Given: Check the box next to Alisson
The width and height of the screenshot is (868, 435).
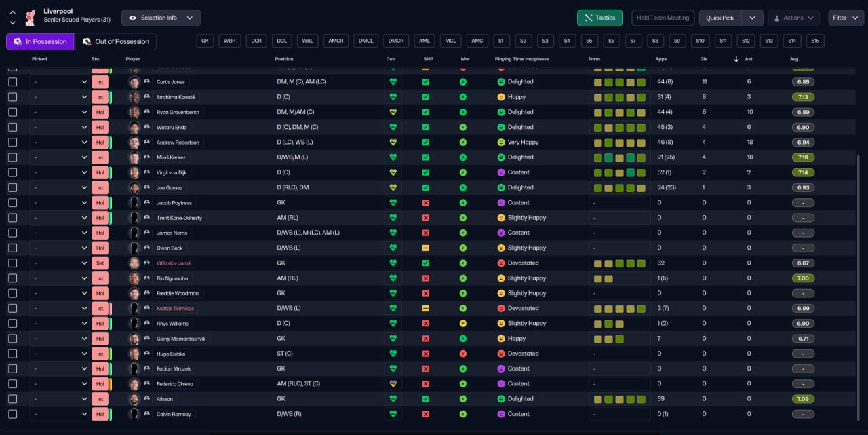Looking at the screenshot, I should pos(12,399).
